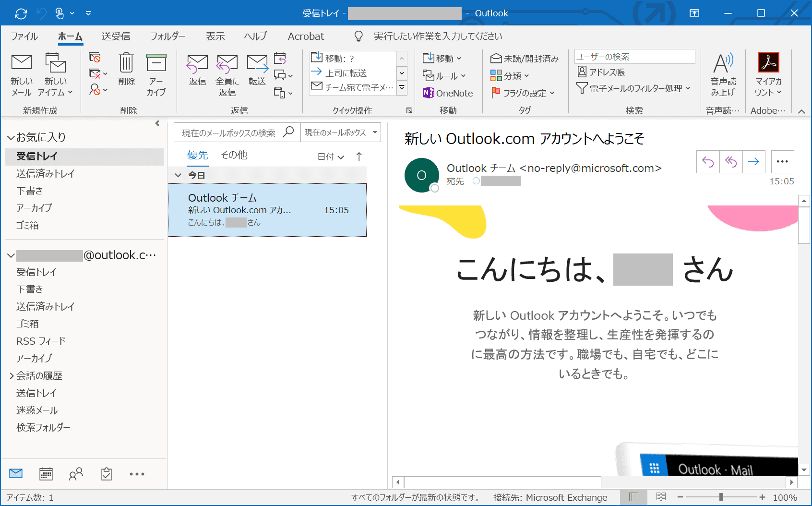Select 上司に転送 quick step

[x=346, y=73]
